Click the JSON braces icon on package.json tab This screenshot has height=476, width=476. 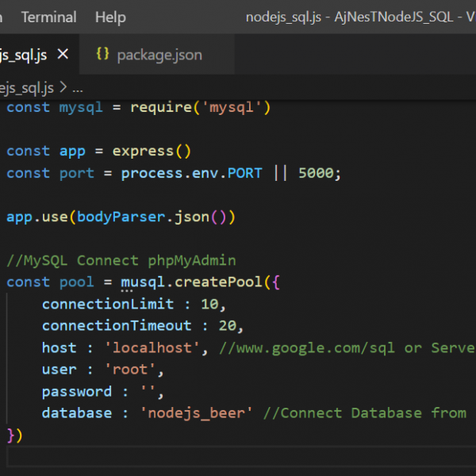click(x=102, y=55)
